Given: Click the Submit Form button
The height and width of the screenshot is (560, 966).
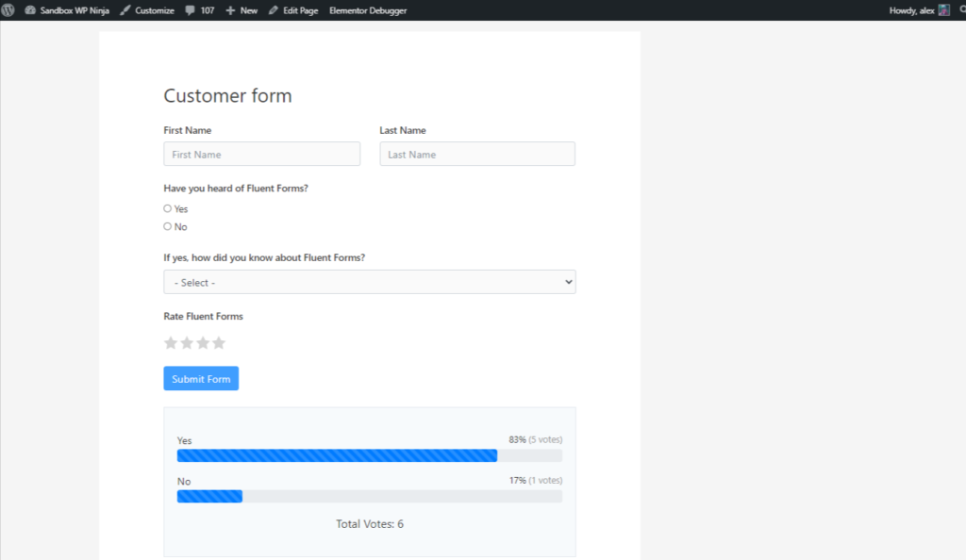Looking at the screenshot, I should point(201,378).
